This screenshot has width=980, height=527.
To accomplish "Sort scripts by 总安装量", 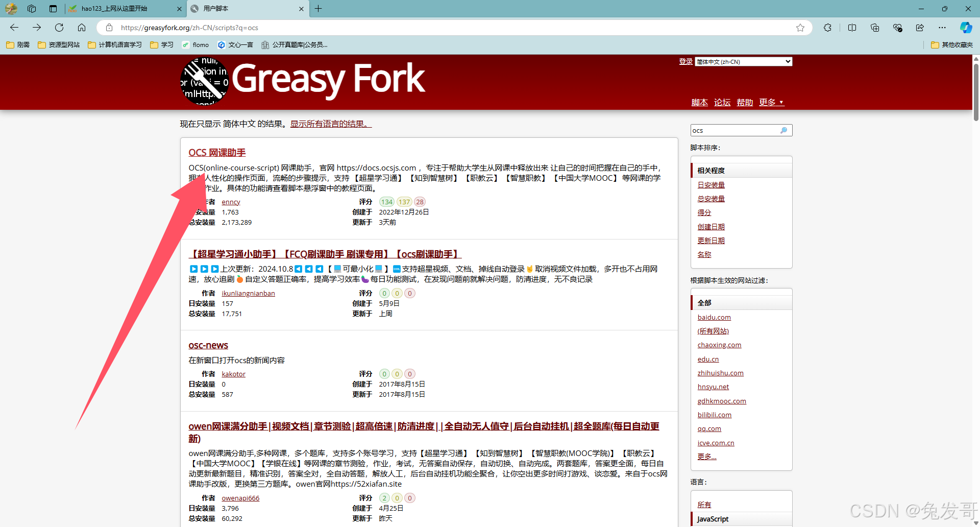I will point(711,199).
